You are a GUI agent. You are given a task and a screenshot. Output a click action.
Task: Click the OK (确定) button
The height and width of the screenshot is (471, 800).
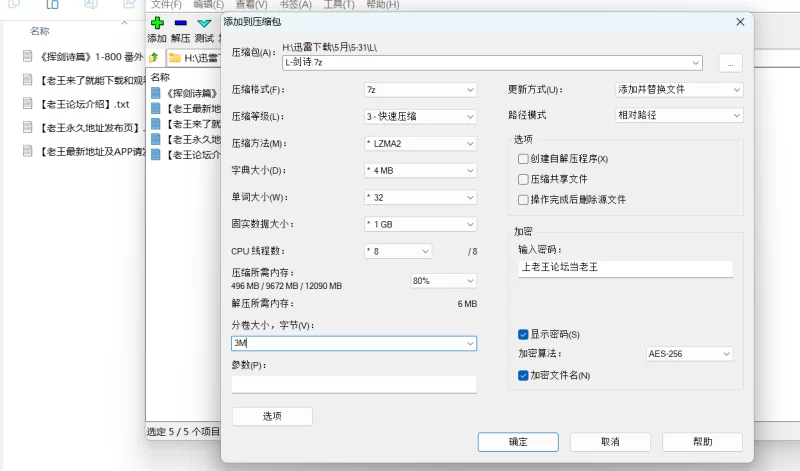518,441
